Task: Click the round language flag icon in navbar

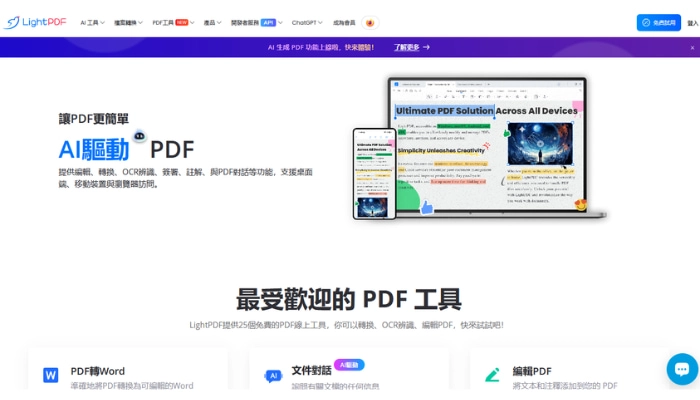Action: pos(371,22)
